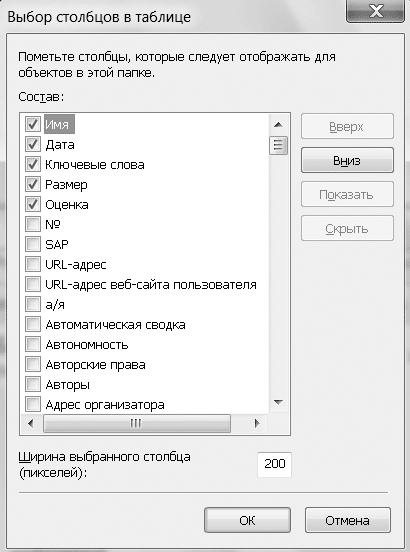Click the list's scroll down arrow
Image resolution: width=410 pixels, height=552 pixels.
[x=278, y=402]
